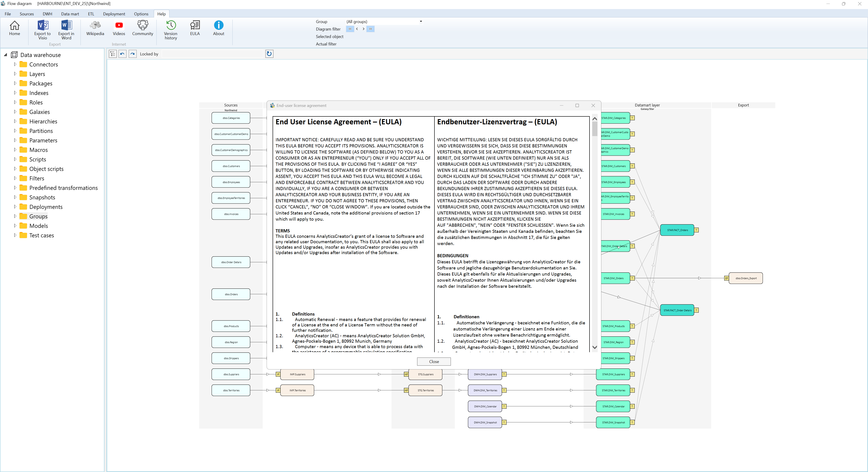This screenshot has height=472, width=868.
Task: Click the Locked by input field
Action: tap(212, 54)
